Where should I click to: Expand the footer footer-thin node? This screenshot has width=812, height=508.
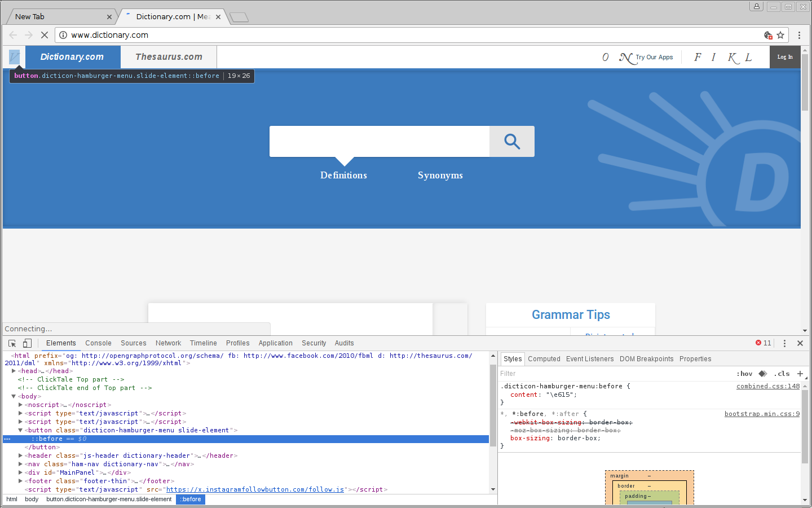pos(20,481)
